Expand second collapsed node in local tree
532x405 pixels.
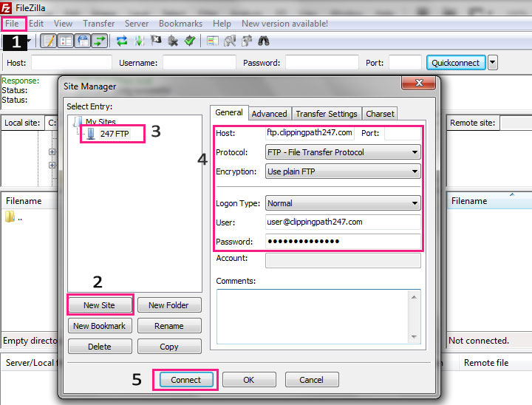52,165
